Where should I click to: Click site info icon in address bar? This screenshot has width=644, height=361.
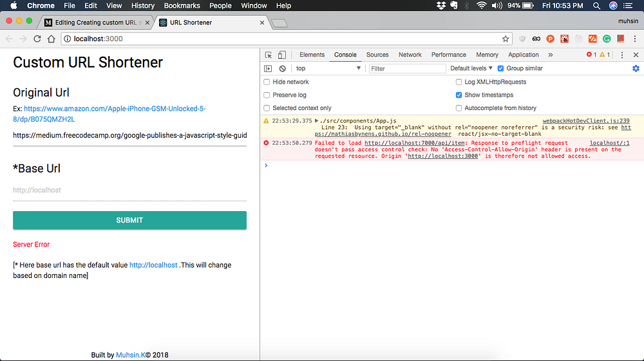(68, 39)
